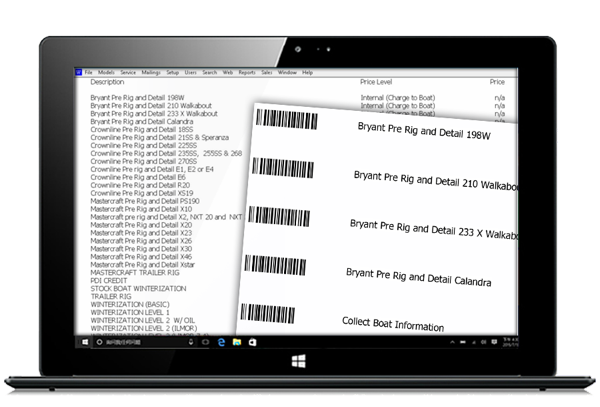Select Crownline Pre Rig and Detail 21SS & Speranza
This screenshot has width=600, height=407.
160,137
